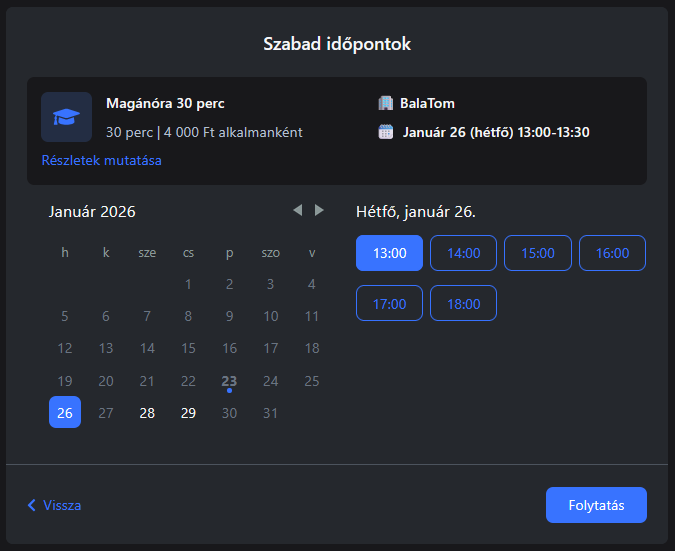Click day 10 in the calendar
The image size is (675, 551).
click(x=270, y=316)
